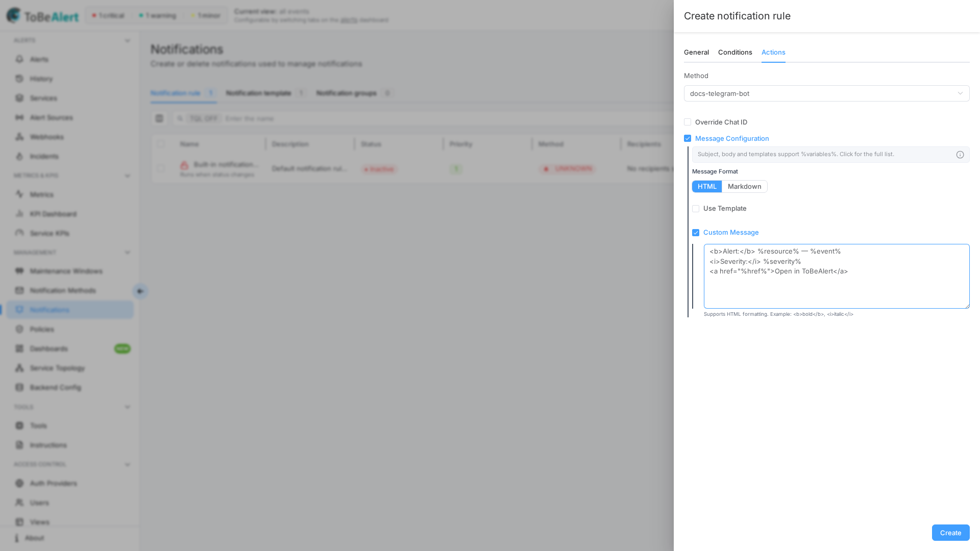The image size is (980, 551).
Task: Switch message format to Markdown
Action: point(744,187)
